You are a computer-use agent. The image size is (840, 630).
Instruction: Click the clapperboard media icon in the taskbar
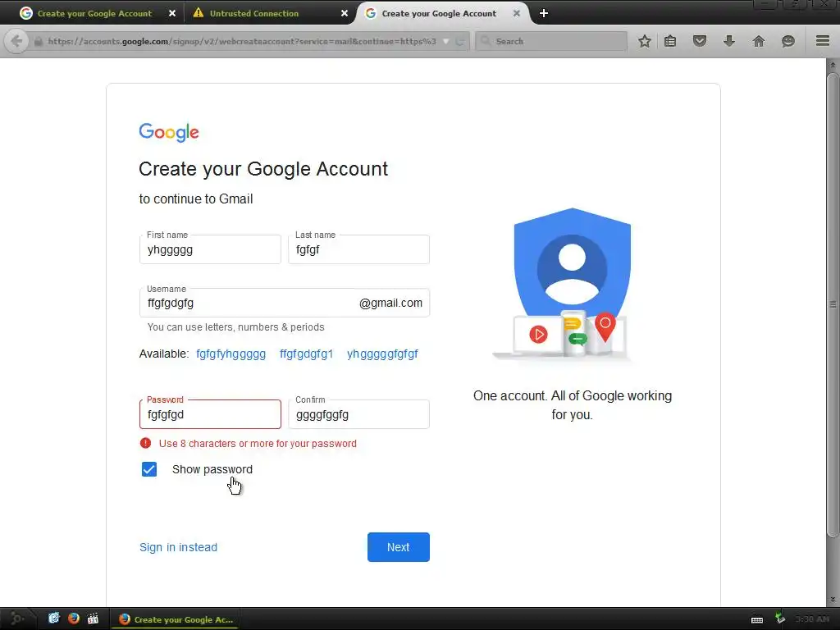tap(93, 619)
